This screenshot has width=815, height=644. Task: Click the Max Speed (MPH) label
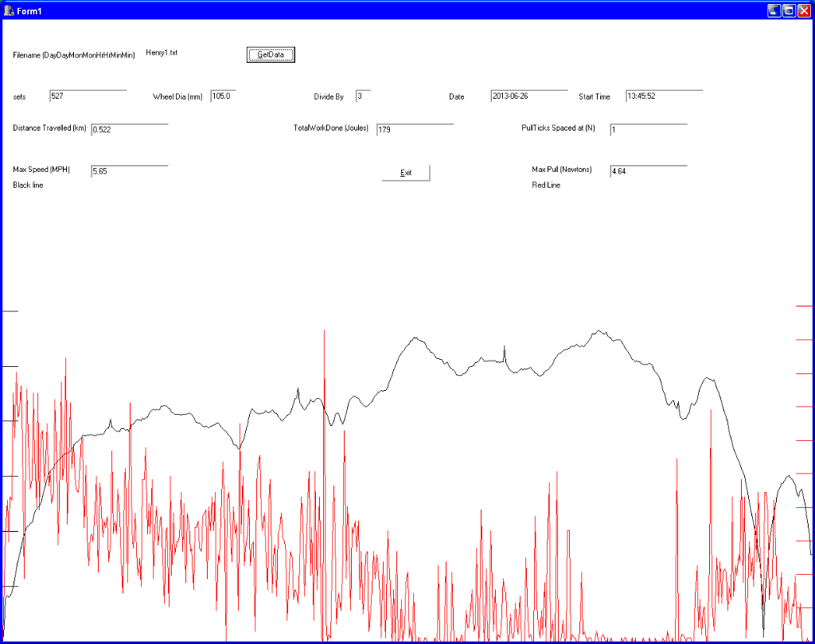pos(41,170)
